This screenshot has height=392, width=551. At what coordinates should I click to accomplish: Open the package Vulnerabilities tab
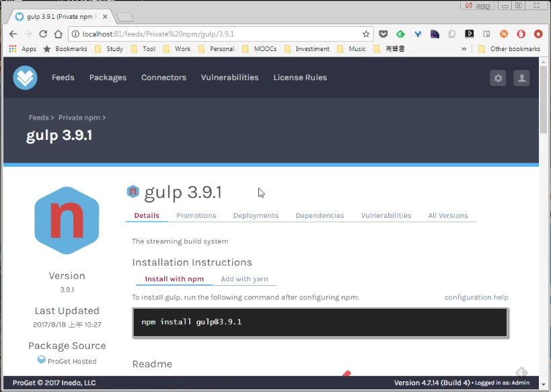tap(386, 216)
